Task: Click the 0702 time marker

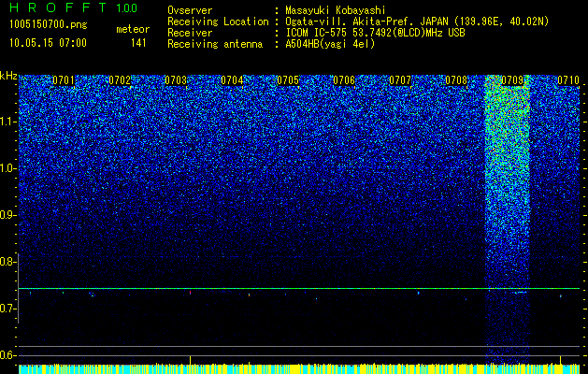Action: (x=120, y=80)
